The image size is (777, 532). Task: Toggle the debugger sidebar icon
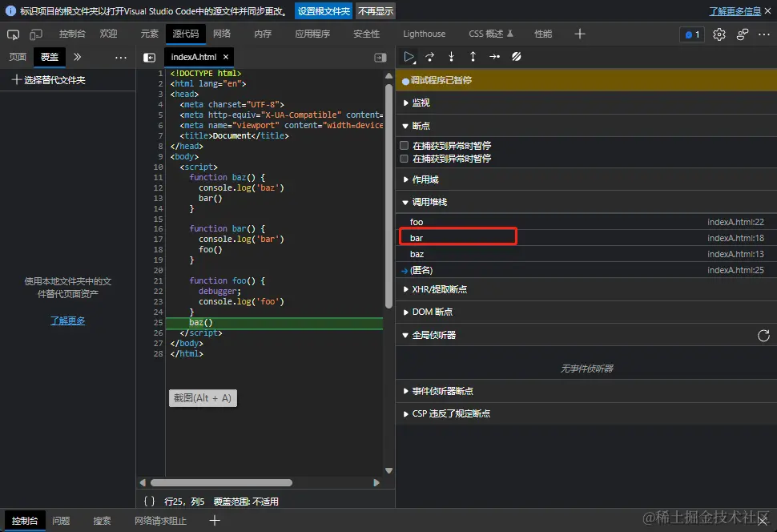click(380, 58)
